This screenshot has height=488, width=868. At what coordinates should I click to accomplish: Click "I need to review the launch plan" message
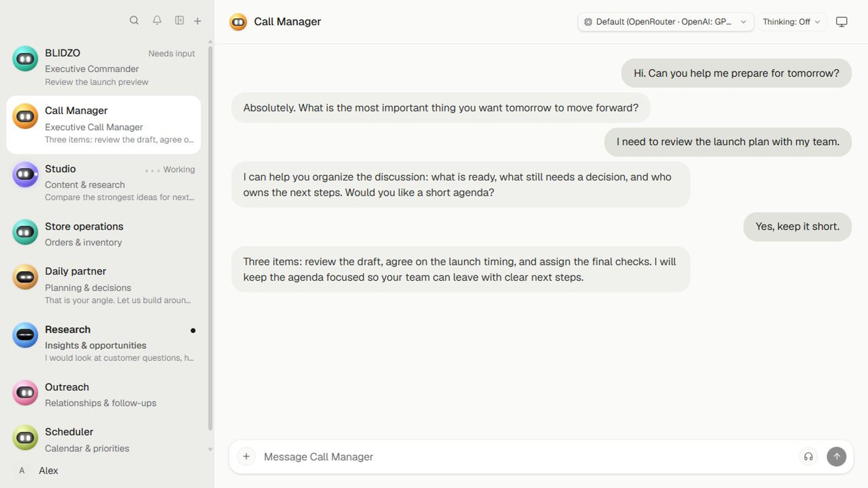tap(728, 142)
